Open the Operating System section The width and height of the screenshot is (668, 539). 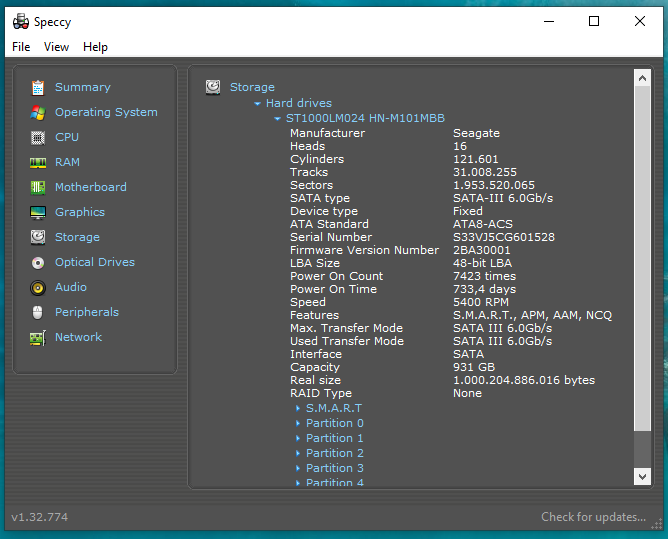coord(106,112)
